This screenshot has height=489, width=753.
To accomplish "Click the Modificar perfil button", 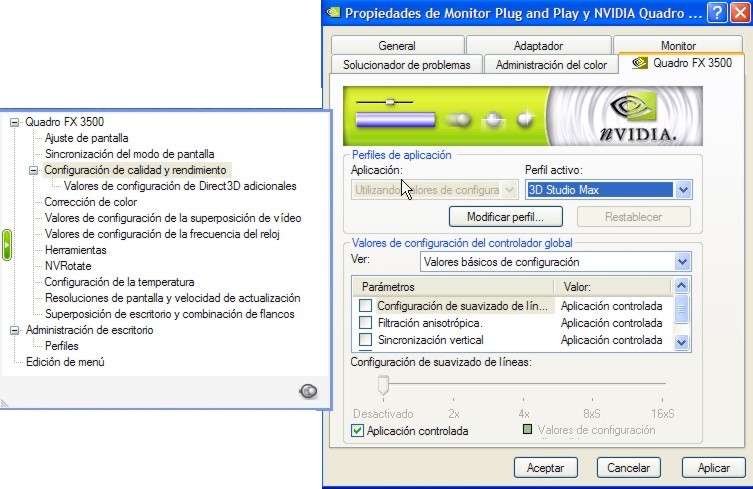I will click(506, 217).
